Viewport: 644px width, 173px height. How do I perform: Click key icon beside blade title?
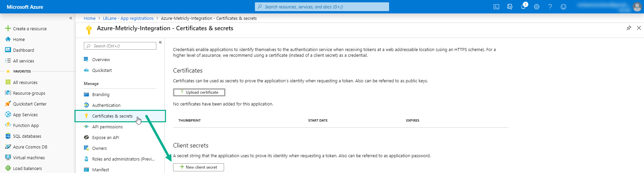tap(89, 30)
